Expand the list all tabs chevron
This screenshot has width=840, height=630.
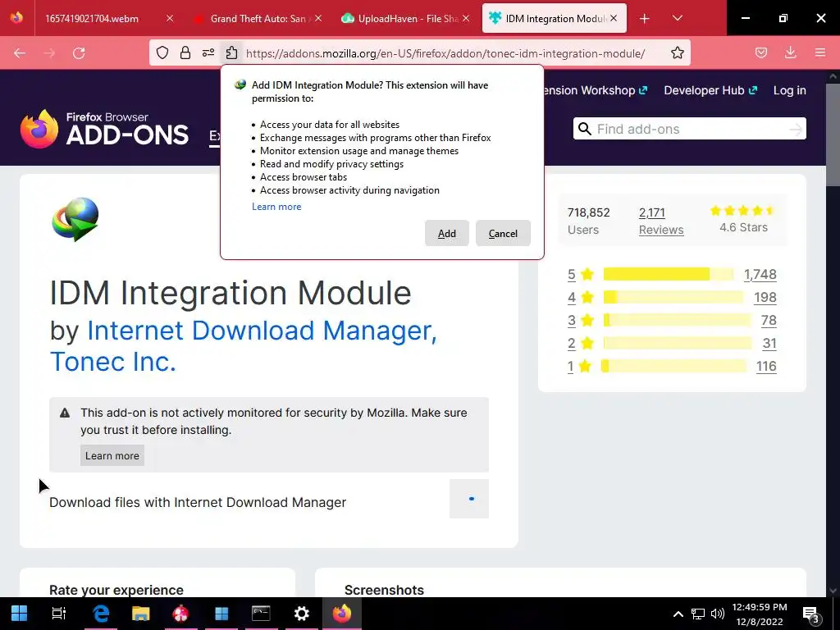[x=677, y=18]
